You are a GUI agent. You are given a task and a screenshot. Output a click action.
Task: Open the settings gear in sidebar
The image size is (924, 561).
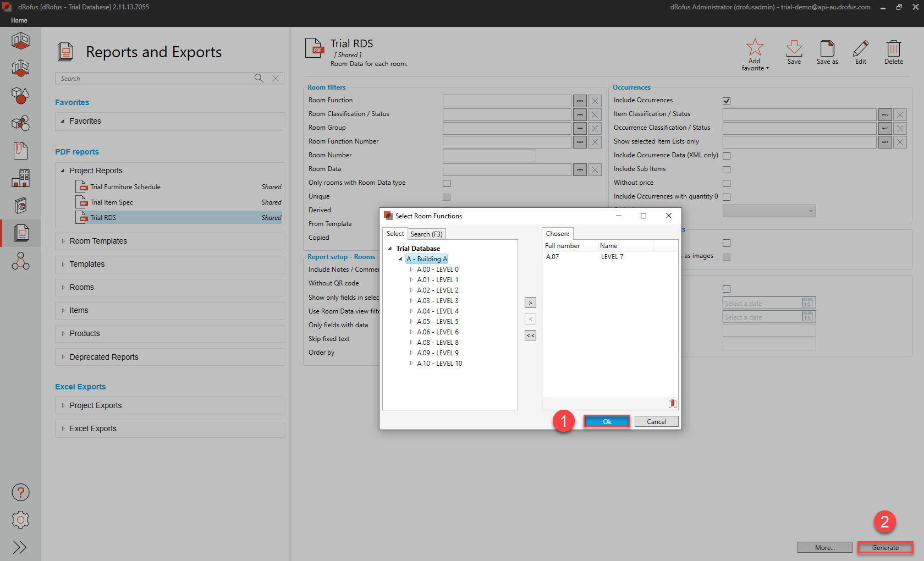pyautogui.click(x=20, y=520)
